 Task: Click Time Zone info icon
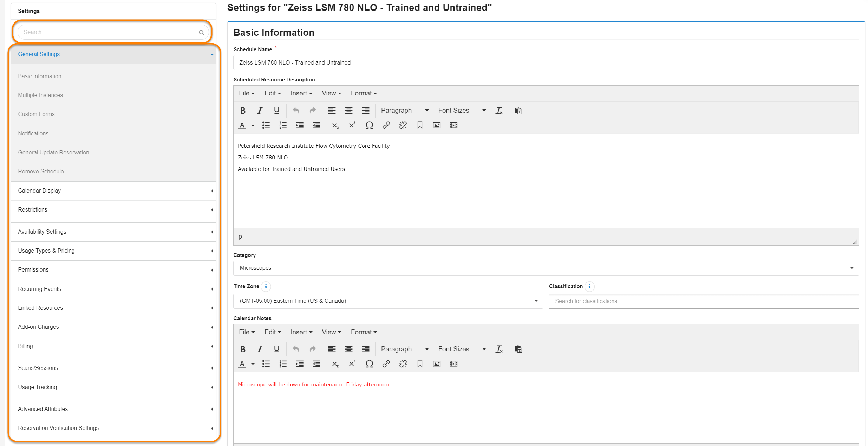click(x=266, y=287)
